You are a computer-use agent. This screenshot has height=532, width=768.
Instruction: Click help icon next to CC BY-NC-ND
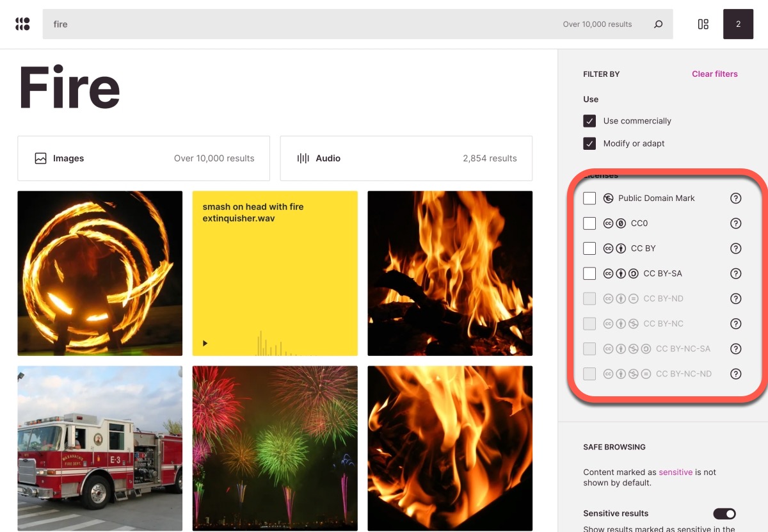click(736, 374)
